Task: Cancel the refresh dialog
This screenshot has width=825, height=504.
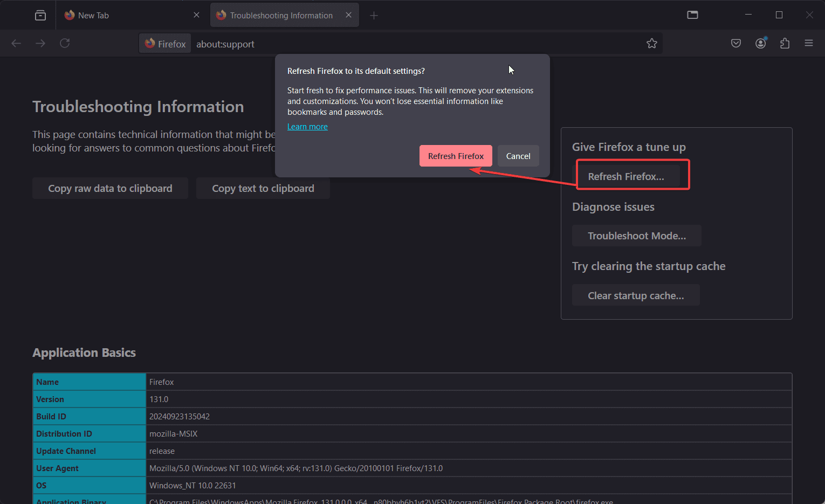Action: pyautogui.click(x=518, y=156)
